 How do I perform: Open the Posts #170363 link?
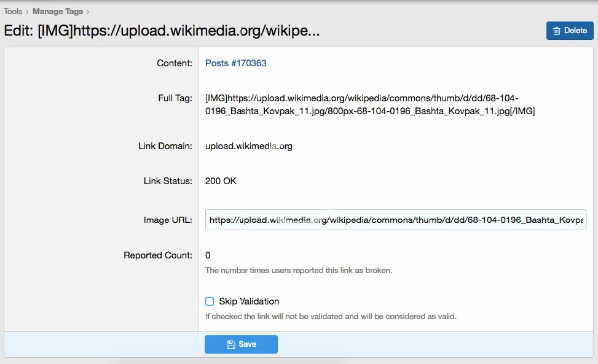pos(236,63)
